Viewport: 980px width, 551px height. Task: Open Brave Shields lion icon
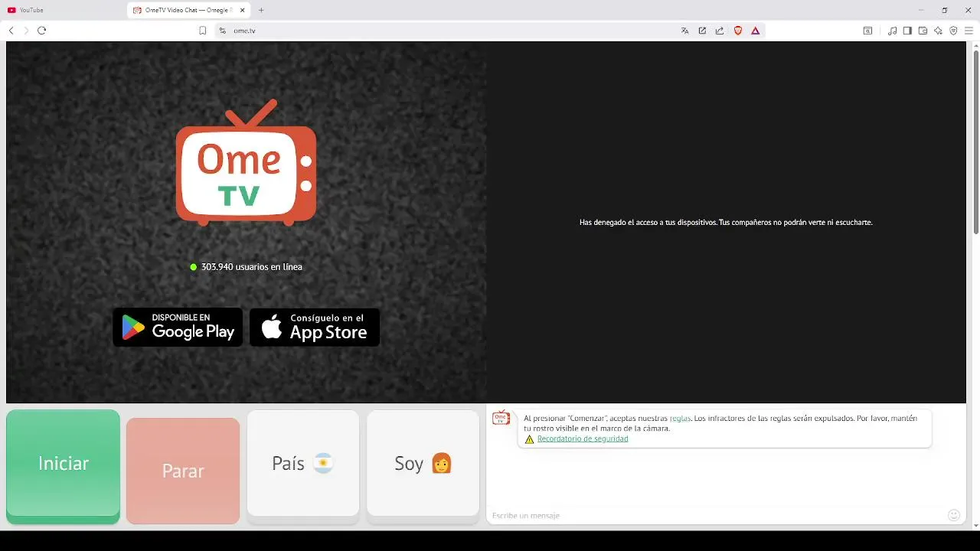(738, 31)
